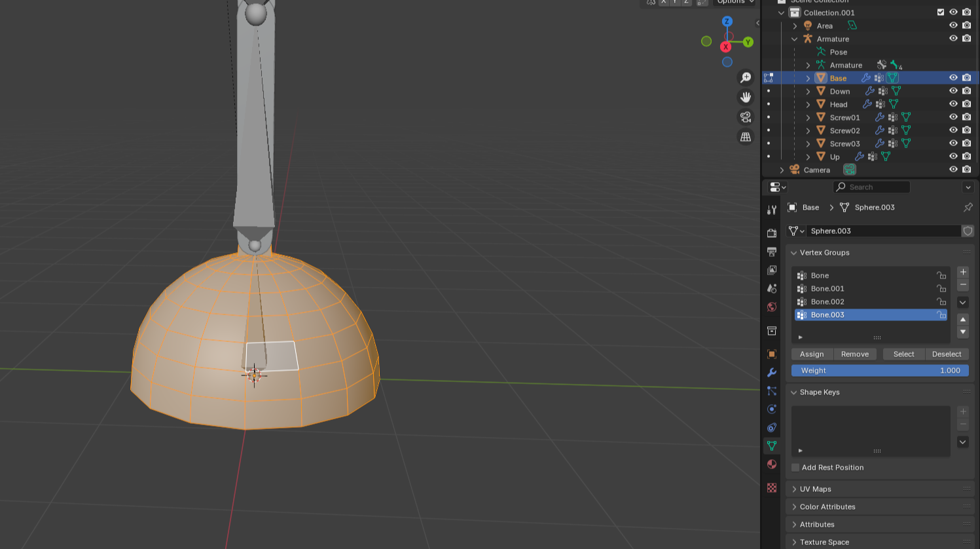Collapse the Shape Keys panel
Viewport: 980px width, 549px height.
click(794, 392)
